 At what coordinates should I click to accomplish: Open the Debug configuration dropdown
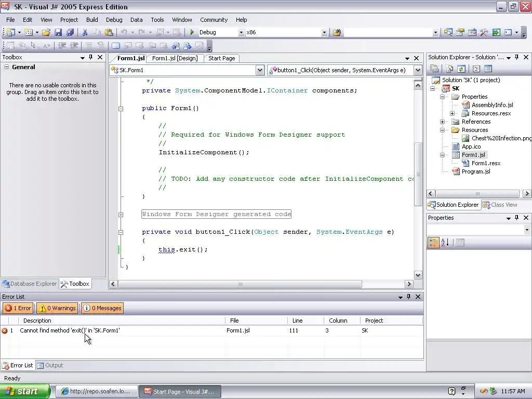click(x=241, y=33)
